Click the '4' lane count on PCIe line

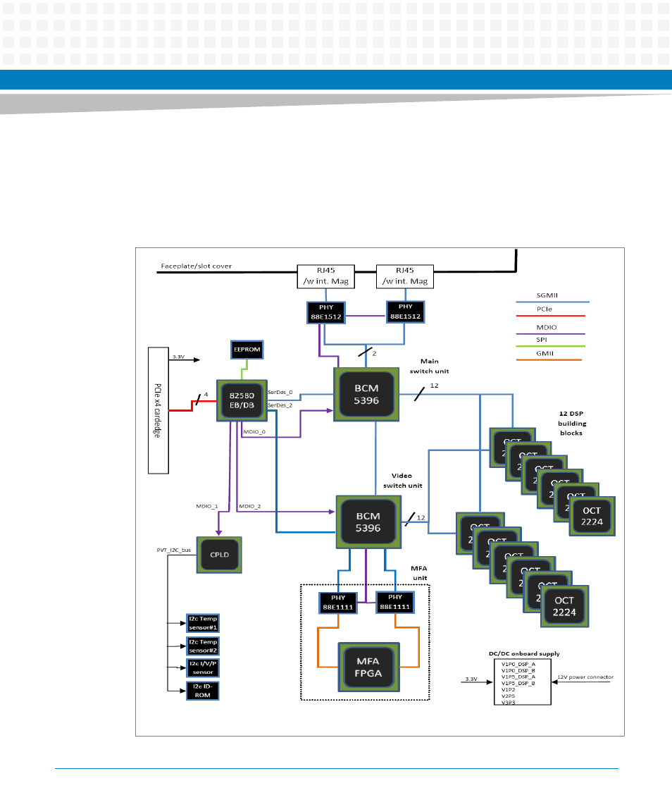click(x=206, y=395)
